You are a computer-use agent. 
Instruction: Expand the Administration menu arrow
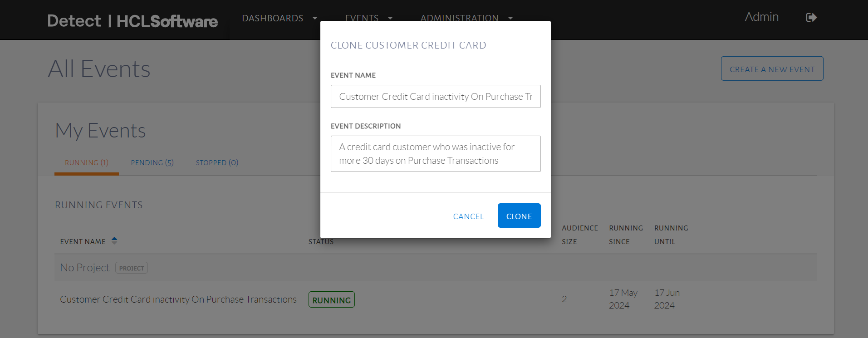pyautogui.click(x=510, y=18)
